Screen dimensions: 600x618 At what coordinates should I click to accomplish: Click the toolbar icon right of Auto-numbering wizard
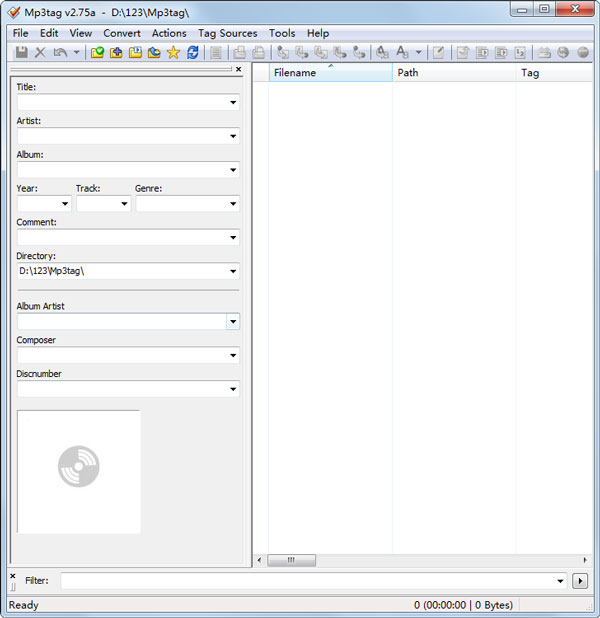(544, 52)
